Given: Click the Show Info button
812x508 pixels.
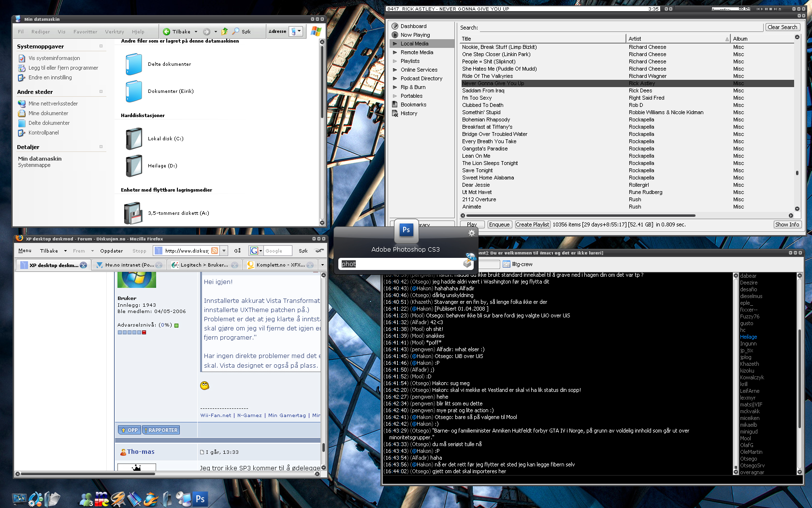Looking at the screenshot, I should pyautogui.click(x=787, y=224).
